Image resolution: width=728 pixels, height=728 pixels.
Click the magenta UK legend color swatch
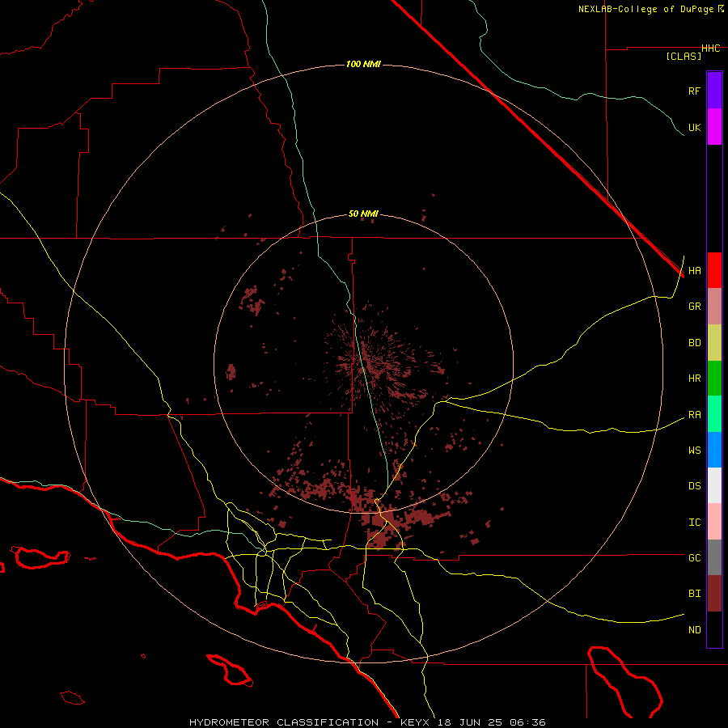pyautogui.click(x=714, y=127)
